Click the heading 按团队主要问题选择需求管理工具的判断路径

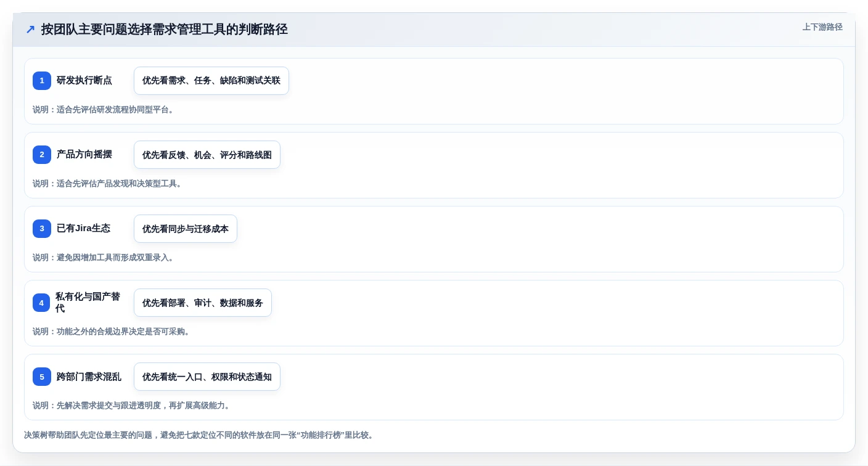click(x=165, y=29)
